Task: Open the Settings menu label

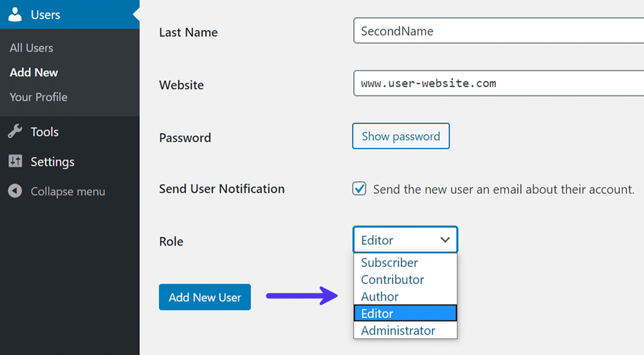Action: click(x=53, y=162)
